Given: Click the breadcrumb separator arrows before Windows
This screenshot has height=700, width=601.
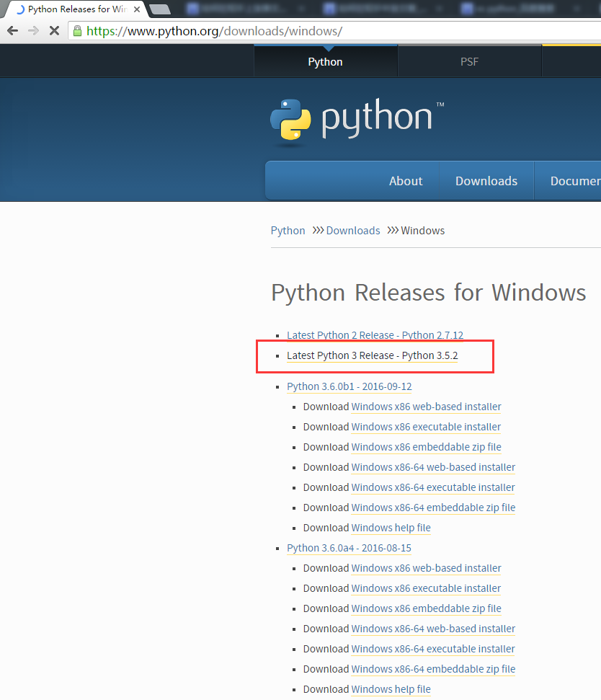Looking at the screenshot, I should (x=391, y=231).
